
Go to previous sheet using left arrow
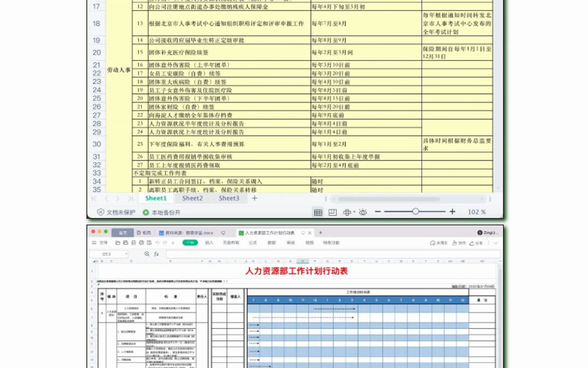tap(106, 198)
